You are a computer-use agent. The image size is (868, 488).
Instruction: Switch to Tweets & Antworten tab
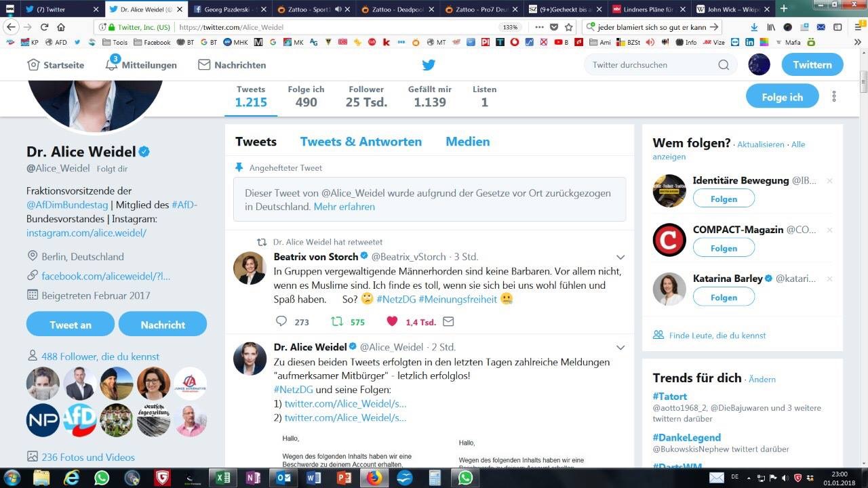[361, 142]
